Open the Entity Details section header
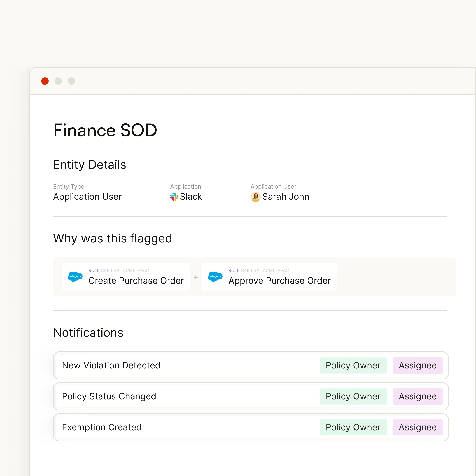Screen dimensions: 476x476 pyautogui.click(x=90, y=164)
